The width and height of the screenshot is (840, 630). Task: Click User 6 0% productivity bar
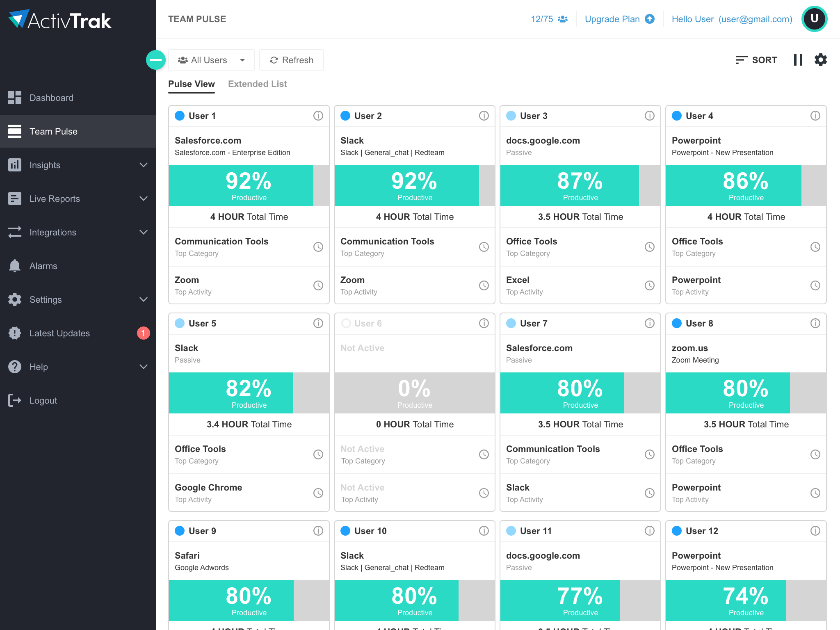pyautogui.click(x=415, y=393)
